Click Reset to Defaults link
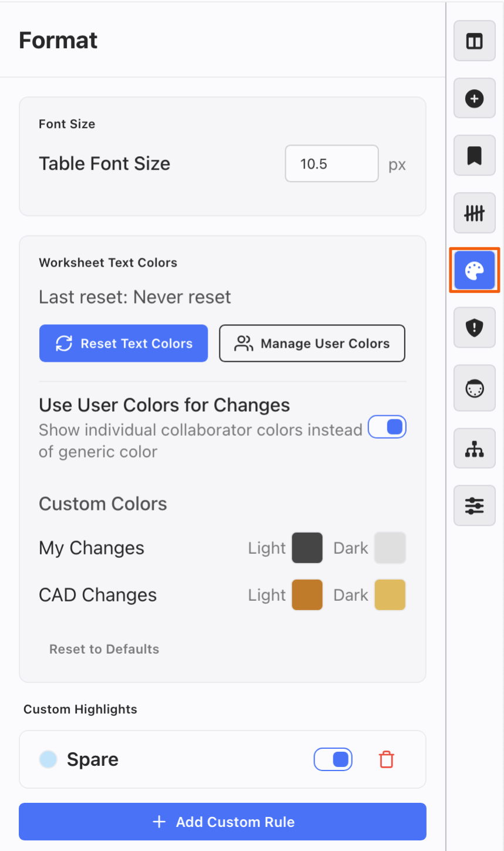The image size is (504, 851). click(x=104, y=649)
